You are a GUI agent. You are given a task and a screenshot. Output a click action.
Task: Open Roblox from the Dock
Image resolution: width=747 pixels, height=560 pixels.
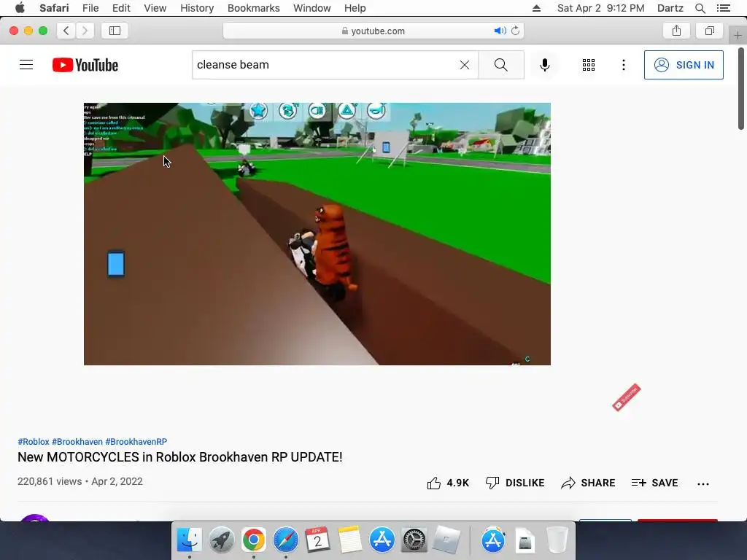446,540
